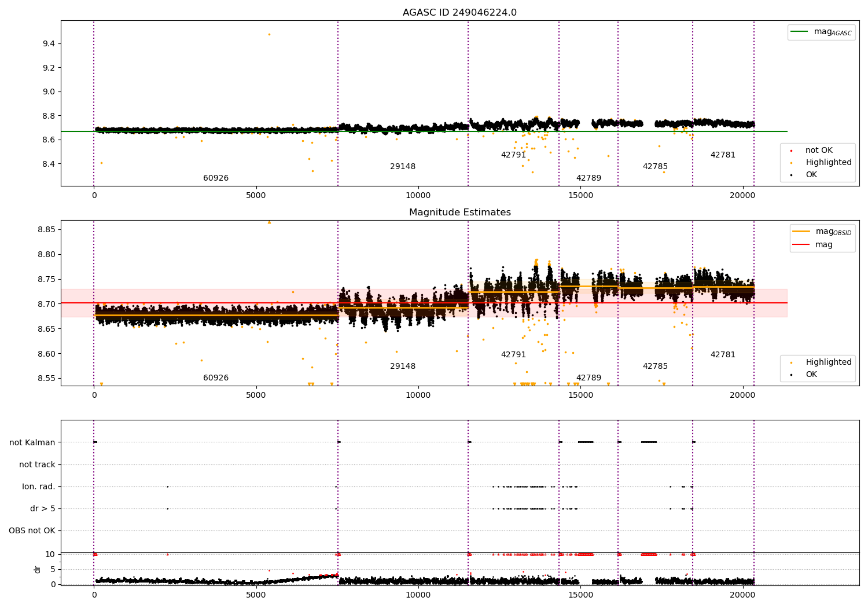Click the 20000 x-axis tick in bottom plot

click(742, 595)
